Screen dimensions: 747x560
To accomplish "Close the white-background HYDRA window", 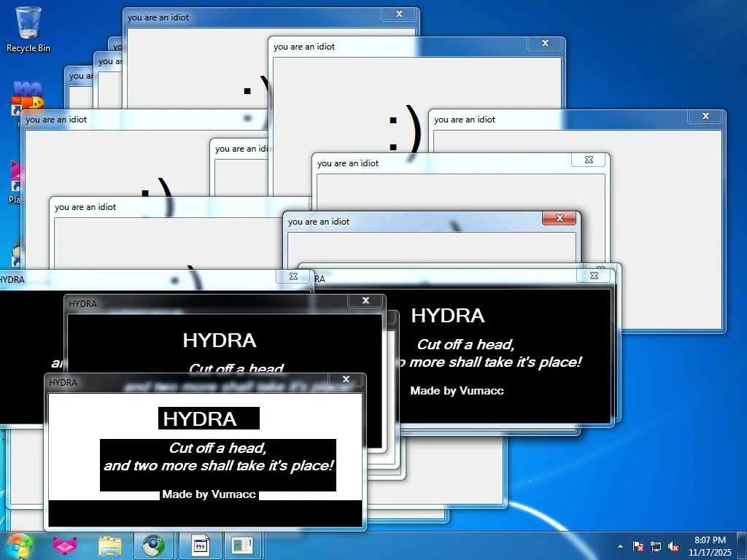I will (347, 379).
